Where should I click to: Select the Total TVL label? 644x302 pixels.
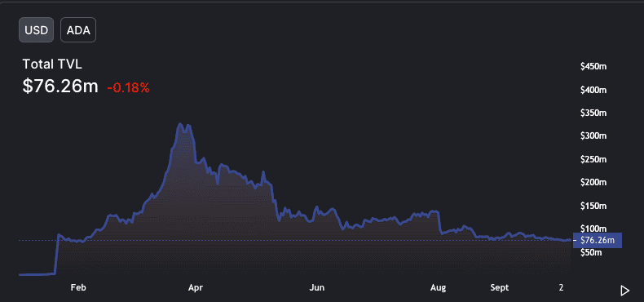[x=51, y=64]
